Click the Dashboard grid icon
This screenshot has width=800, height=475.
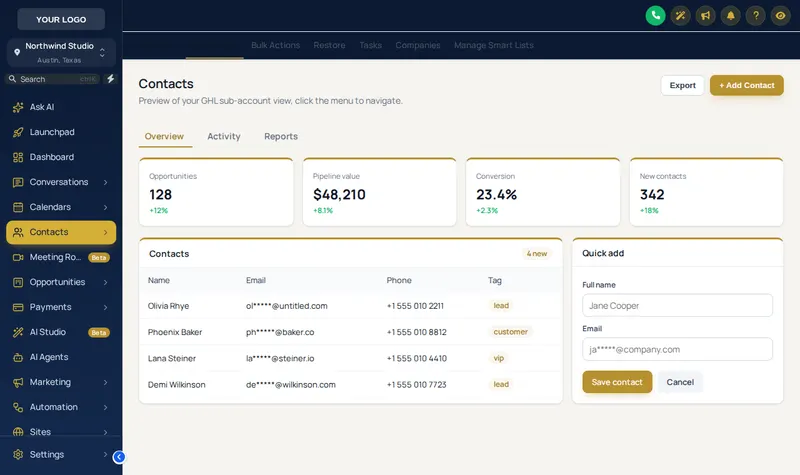point(18,157)
